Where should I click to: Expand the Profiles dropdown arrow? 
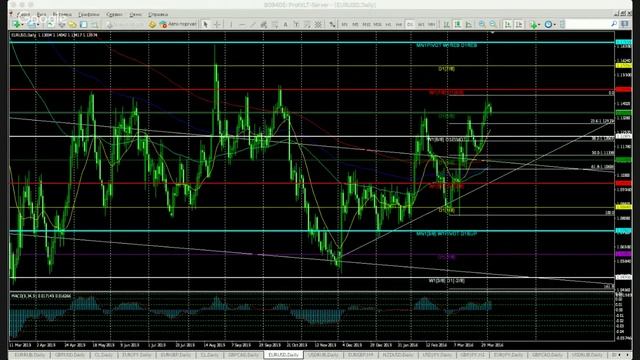[38, 25]
